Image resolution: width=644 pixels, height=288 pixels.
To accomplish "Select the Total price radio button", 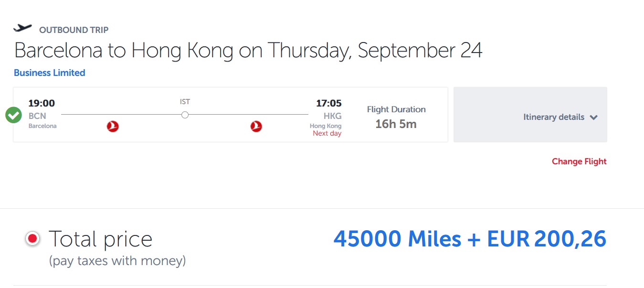I will [32, 239].
